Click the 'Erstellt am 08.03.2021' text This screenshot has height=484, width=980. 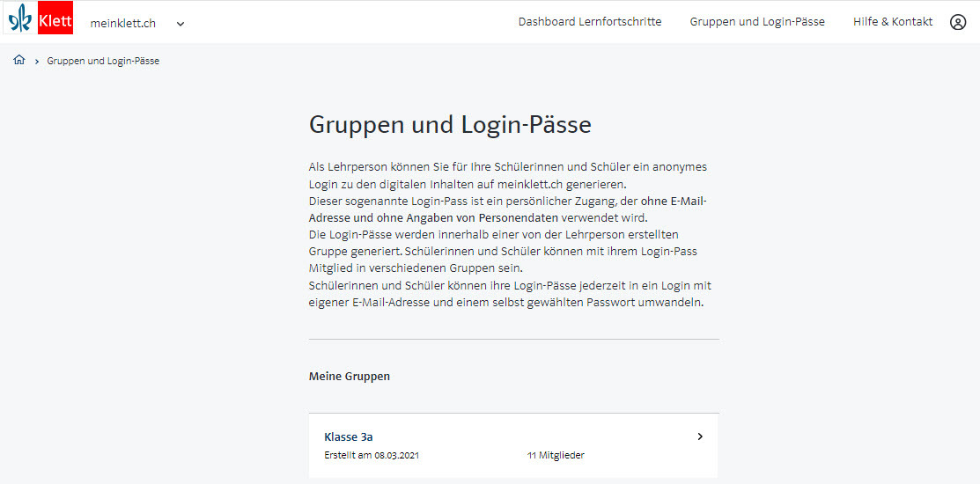point(372,455)
